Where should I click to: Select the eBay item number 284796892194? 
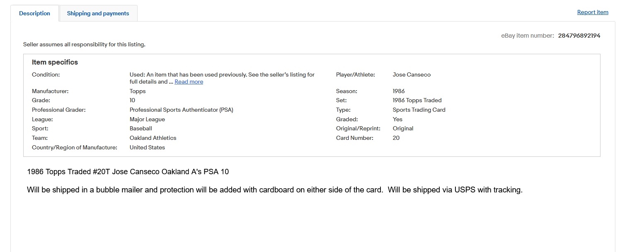click(579, 36)
